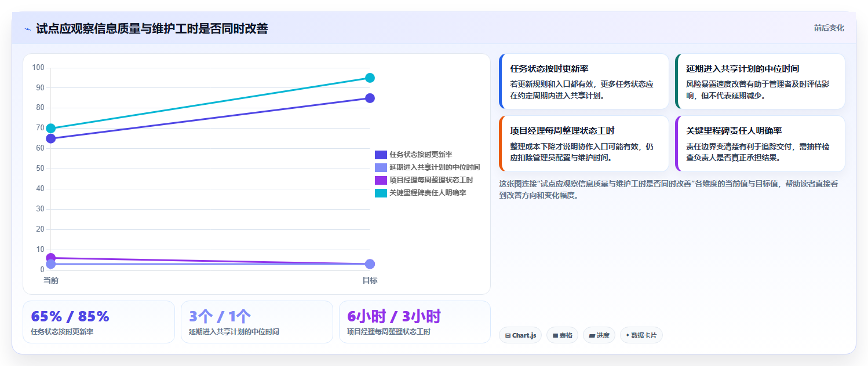This screenshot has height=366, width=868.
Task: Open the 项目经理每周整理状态工时 description card
Action: point(583,144)
